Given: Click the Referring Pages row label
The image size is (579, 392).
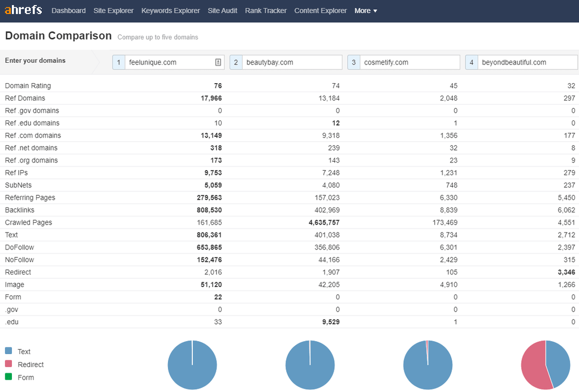Looking at the screenshot, I should (x=30, y=197).
